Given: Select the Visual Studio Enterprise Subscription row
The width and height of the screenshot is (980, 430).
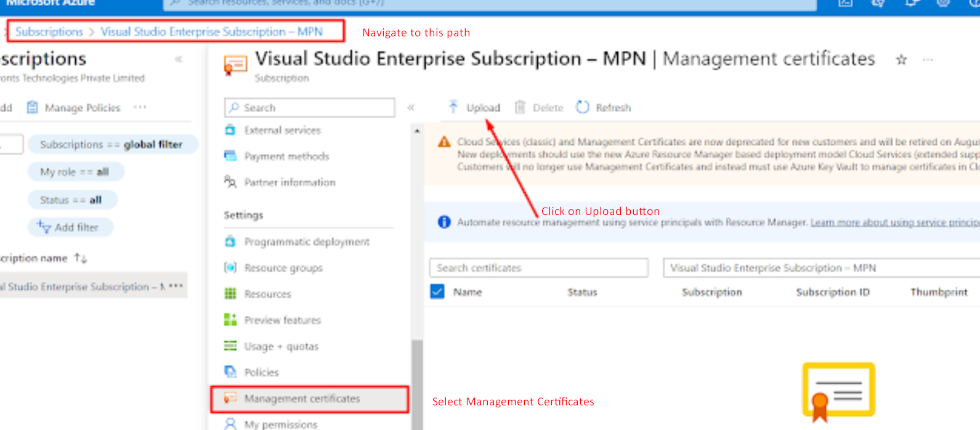Looking at the screenshot, I should 92,286.
